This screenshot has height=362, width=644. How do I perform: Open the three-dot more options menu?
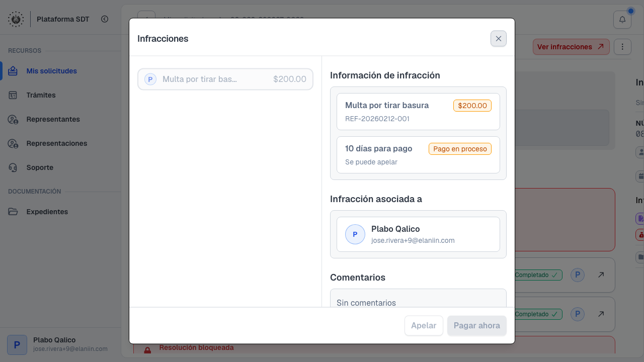[x=622, y=47]
